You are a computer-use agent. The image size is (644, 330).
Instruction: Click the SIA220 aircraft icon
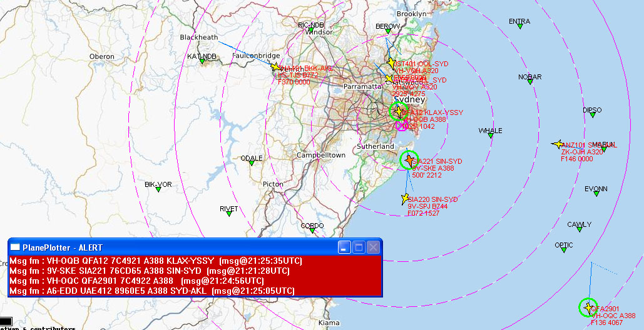click(406, 199)
